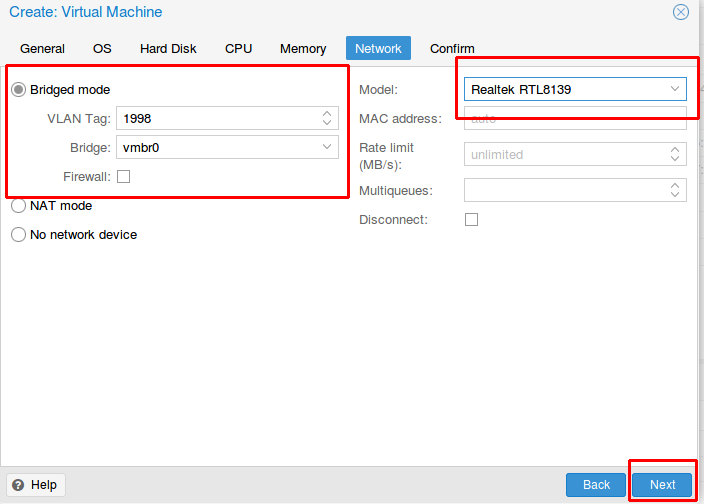Open the Bridge vmbr0 dropdown arrow
Screen dimensions: 704x504
pyautogui.click(x=327, y=147)
